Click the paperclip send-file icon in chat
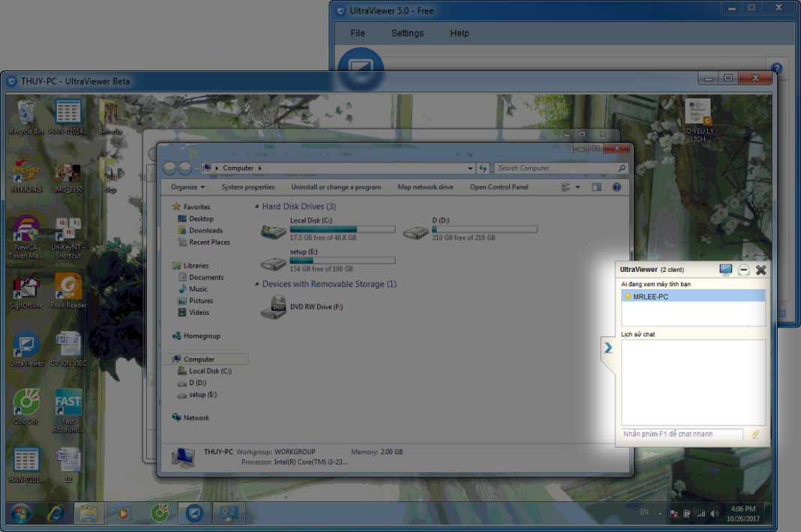Screen dimensions: 801x532 [x=755, y=434]
